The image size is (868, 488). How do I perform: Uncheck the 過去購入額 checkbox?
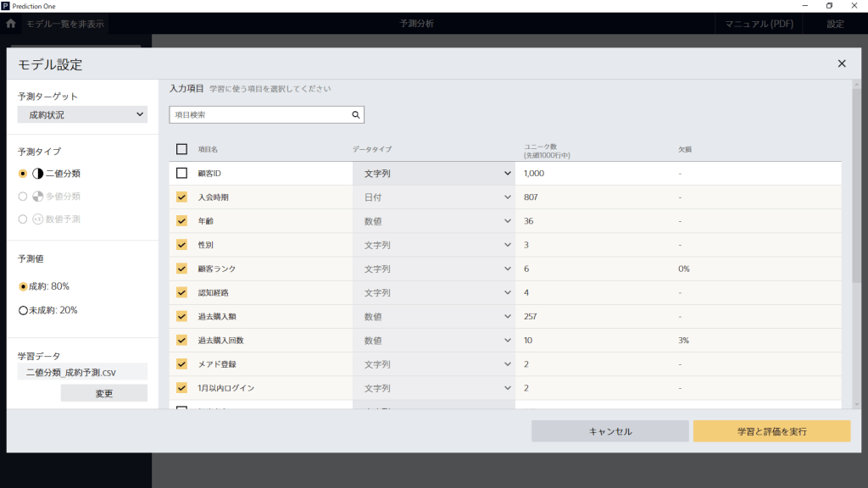click(181, 316)
